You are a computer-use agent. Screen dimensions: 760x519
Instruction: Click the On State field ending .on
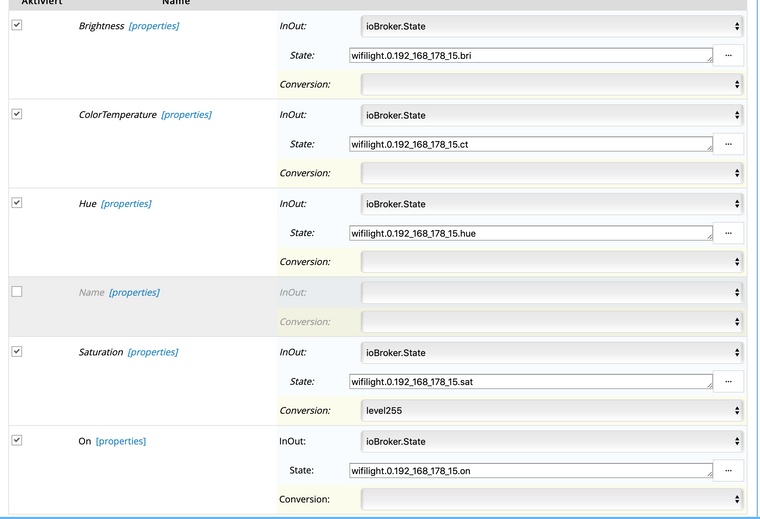(531, 471)
